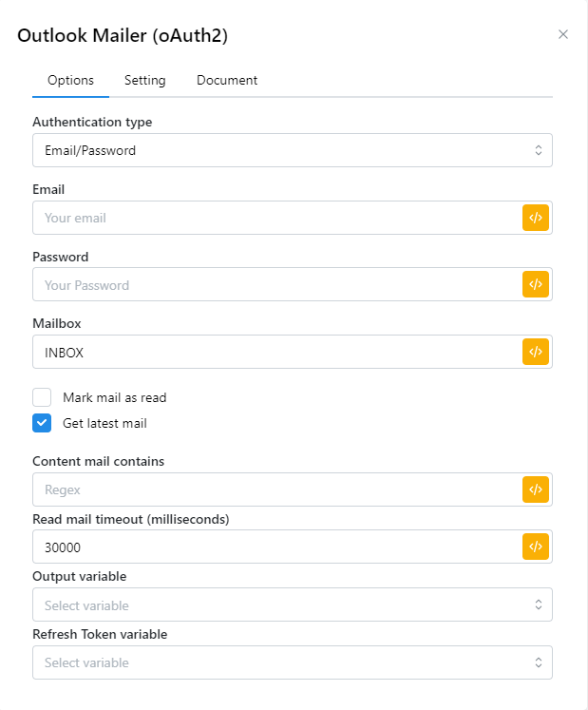
Task: Switch to the Setting tab
Action: (x=144, y=80)
